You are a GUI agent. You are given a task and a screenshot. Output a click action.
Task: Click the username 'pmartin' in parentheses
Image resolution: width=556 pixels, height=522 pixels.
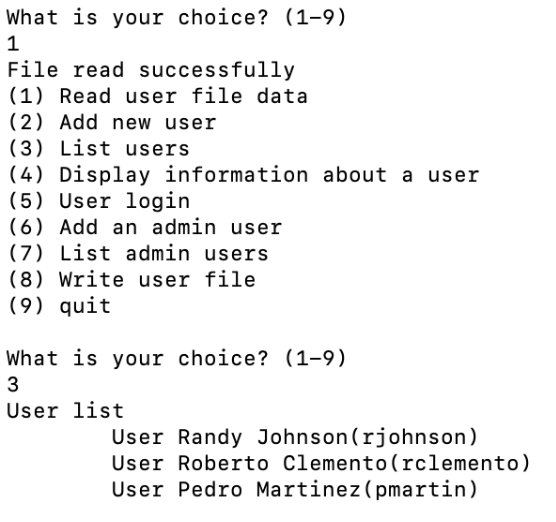click(x=421, y=490)
